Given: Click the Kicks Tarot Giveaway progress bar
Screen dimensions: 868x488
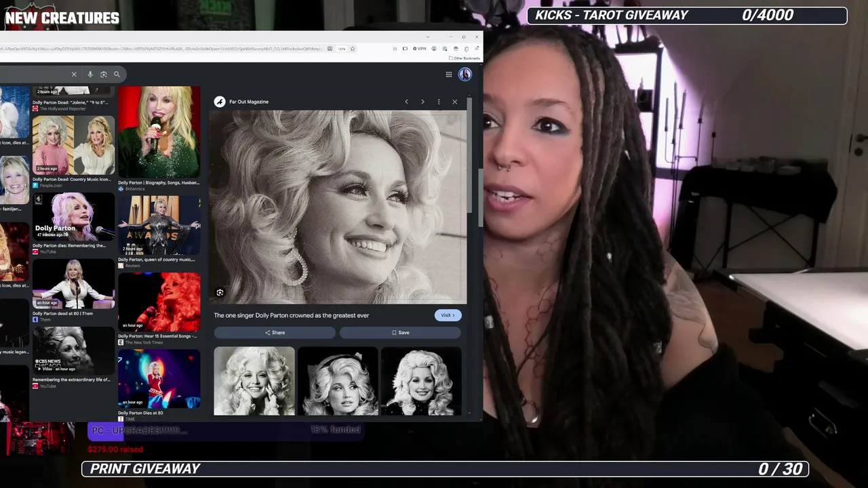Looking at the screenshot, I should [x=687, y=16].
